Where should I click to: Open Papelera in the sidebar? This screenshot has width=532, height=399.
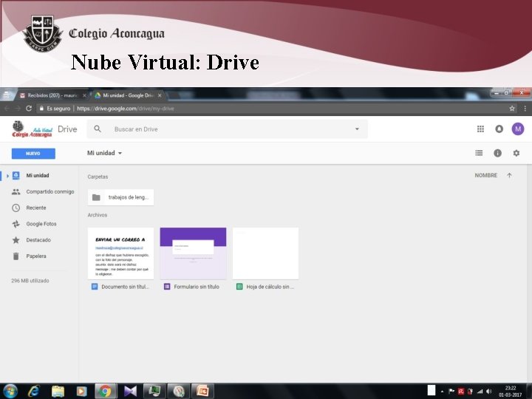[x=36, y=256]
